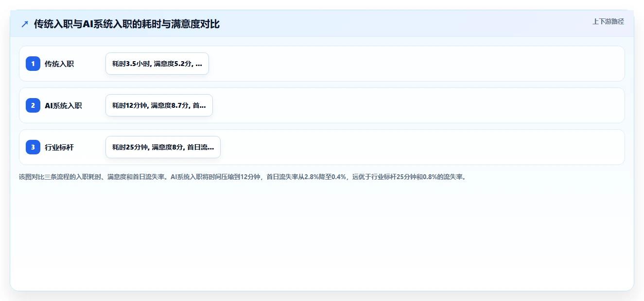Open the 耗时25分钟, 满意度8分 chip
This screenshot has width=644, height=301.
click(x=163, y=147)
